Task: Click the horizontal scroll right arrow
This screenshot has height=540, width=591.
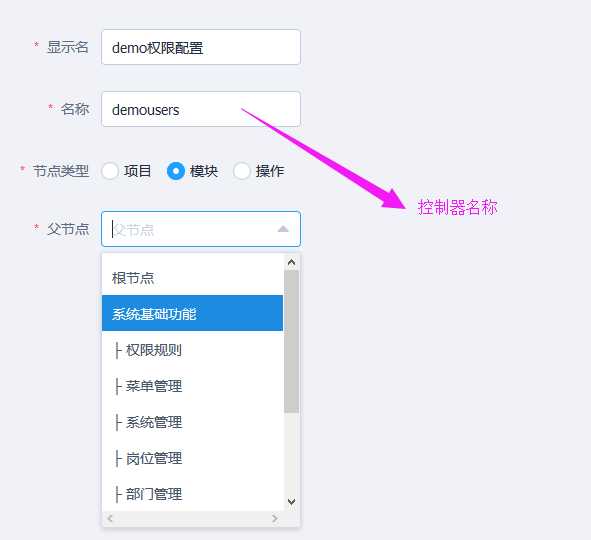Action: pos(275,519)
